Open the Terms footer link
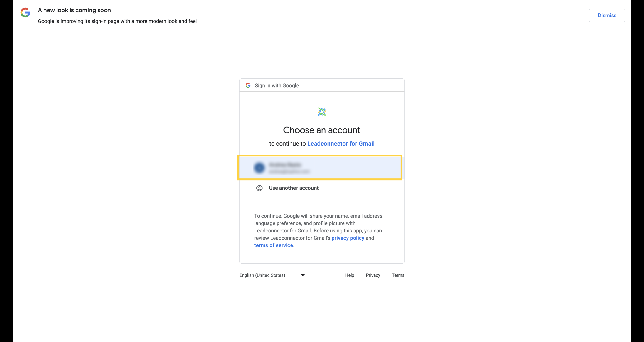644x342 pixels. pyautogui.click(x=398, y=275)
